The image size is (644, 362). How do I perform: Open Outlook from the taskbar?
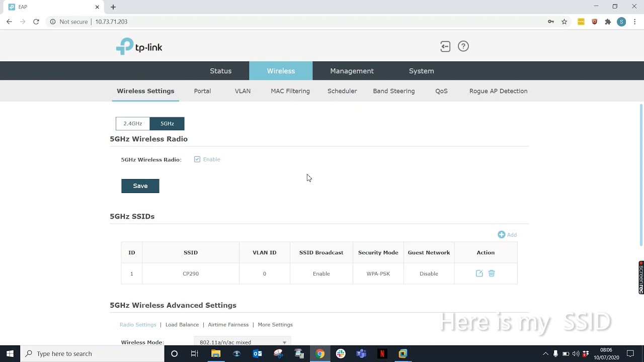(x=258, y=353)
